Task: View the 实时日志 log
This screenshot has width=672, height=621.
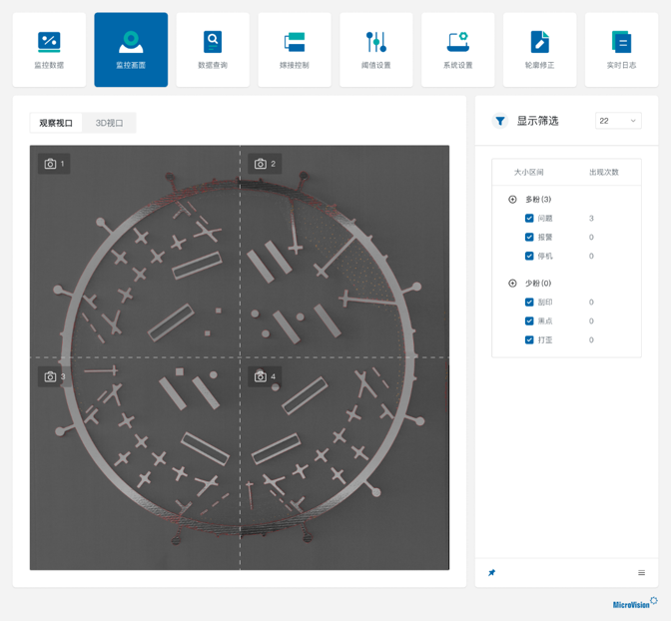Action: [x=621, y=50]
